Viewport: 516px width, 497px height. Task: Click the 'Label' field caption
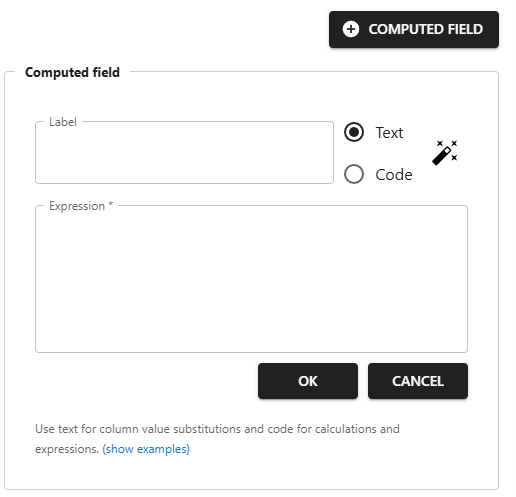63,122
